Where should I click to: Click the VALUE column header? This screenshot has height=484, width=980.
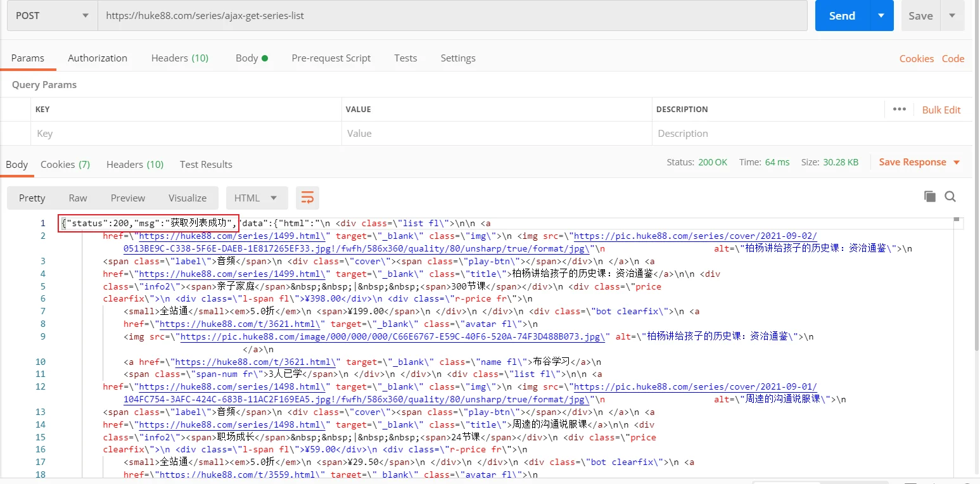pos(357,110)
